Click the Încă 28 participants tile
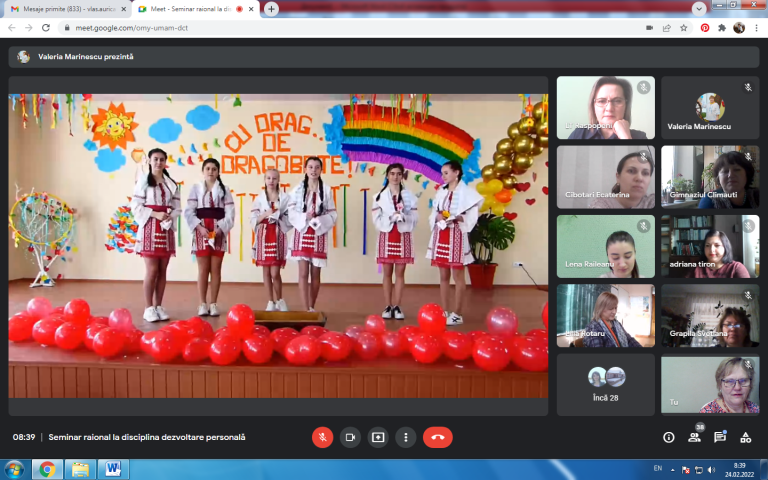The image size is (768, 480). pos(605,384)
